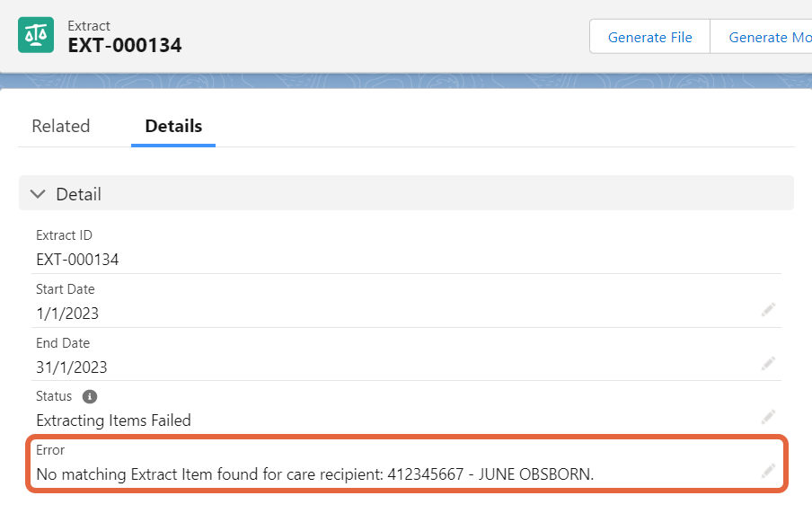Image resolution: width=812 pixels, height=531 pixels.
Task: Click the Start Date value 1/1/2023
Action: click(67, 314)
